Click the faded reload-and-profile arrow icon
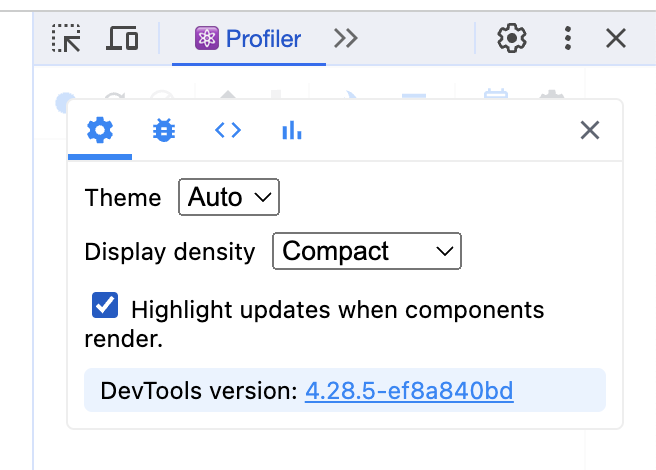Viewport: 656px width, 470px height. coord(114,97)
